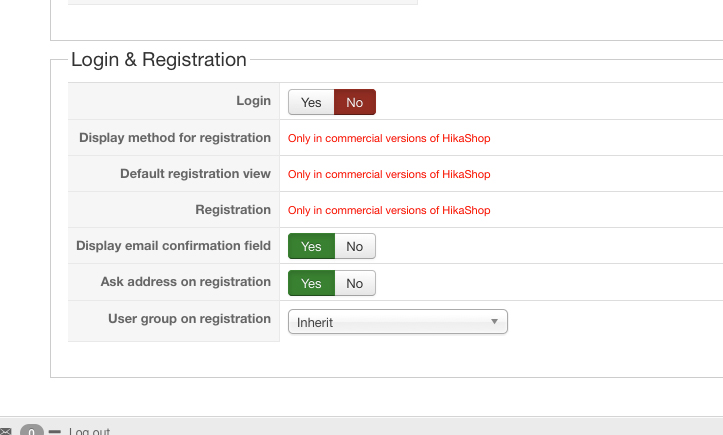Viewport: 723px width, 435px height.
Task: Click the Display email confirmation field label
Action: (173, 246)
